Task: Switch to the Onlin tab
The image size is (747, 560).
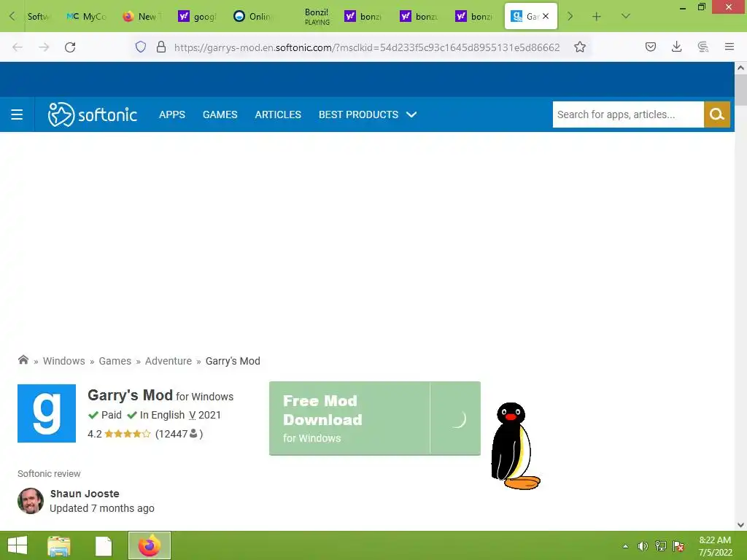Action: pyautogui.click(x=252, y=16)
